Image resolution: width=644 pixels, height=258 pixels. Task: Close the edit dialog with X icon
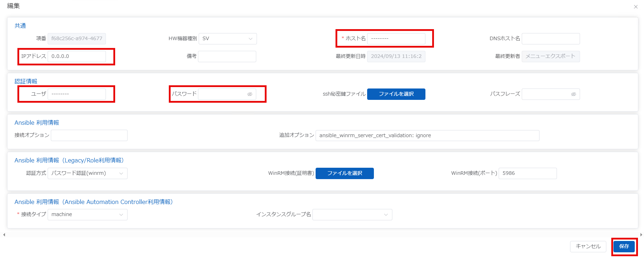635,7
